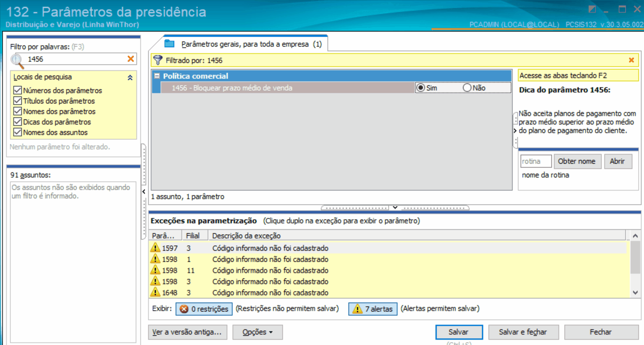Click 'Nenhum parâmetro foi alterado.' text
Screen dimensions: 644x345
point(60,147)
